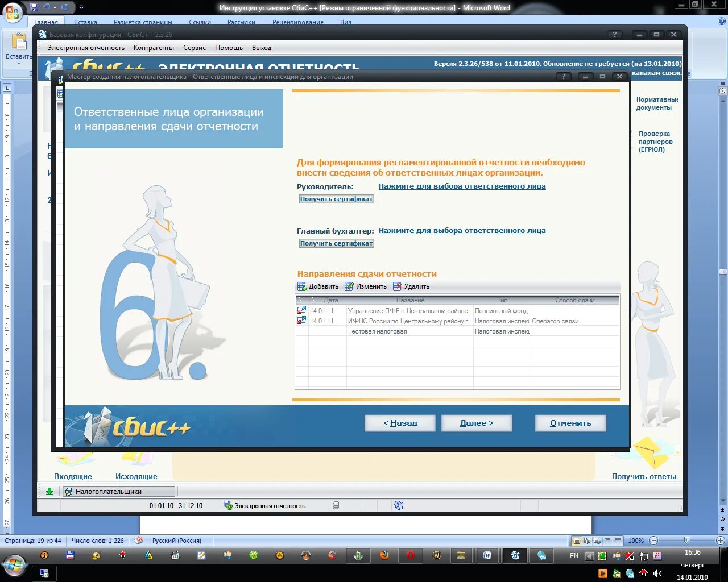
Task: Click the Paste clipboard icon in Word
Action: (19, 42)
